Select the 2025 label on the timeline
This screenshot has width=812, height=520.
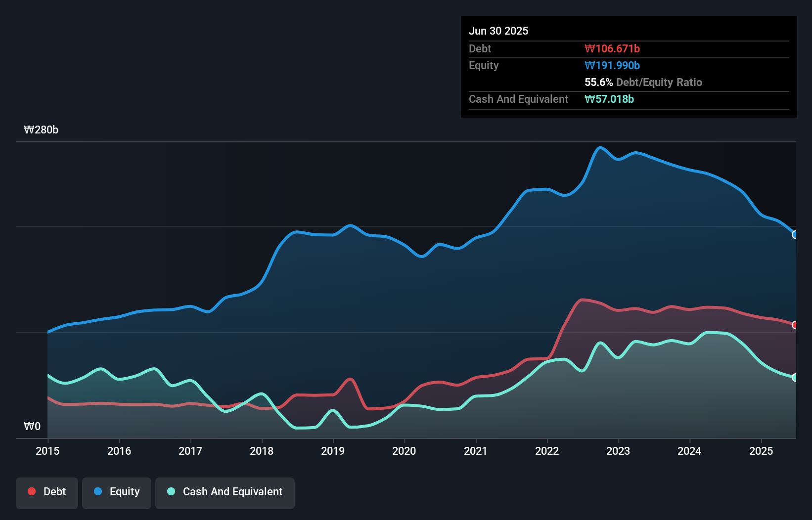[762, 451]
